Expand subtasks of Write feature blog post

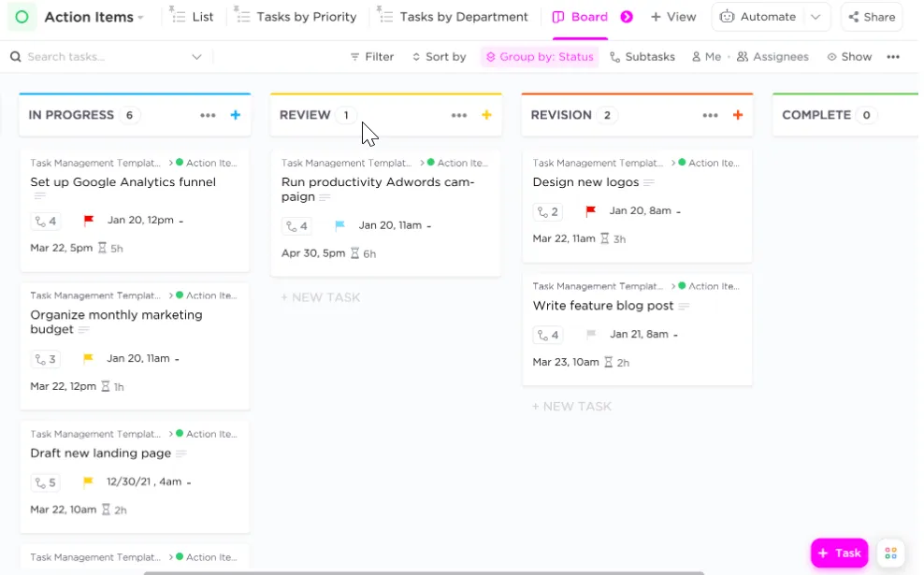[x=548, y=336]
